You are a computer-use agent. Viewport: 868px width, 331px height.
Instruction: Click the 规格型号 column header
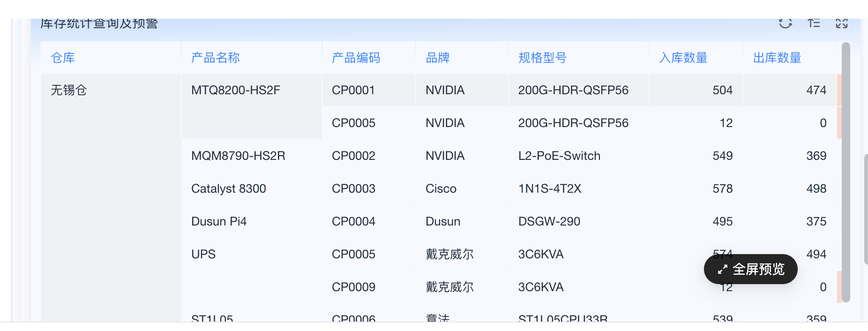coord(542,58)
